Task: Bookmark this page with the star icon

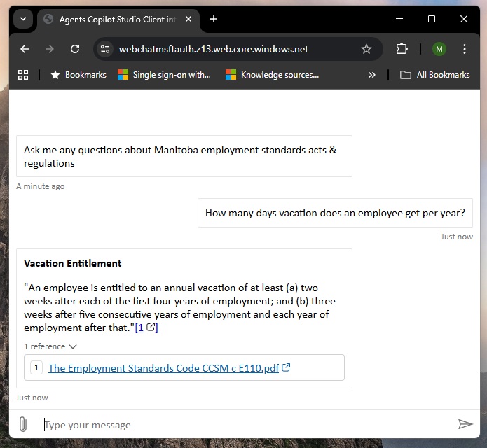Action: [x=366, y=49]
